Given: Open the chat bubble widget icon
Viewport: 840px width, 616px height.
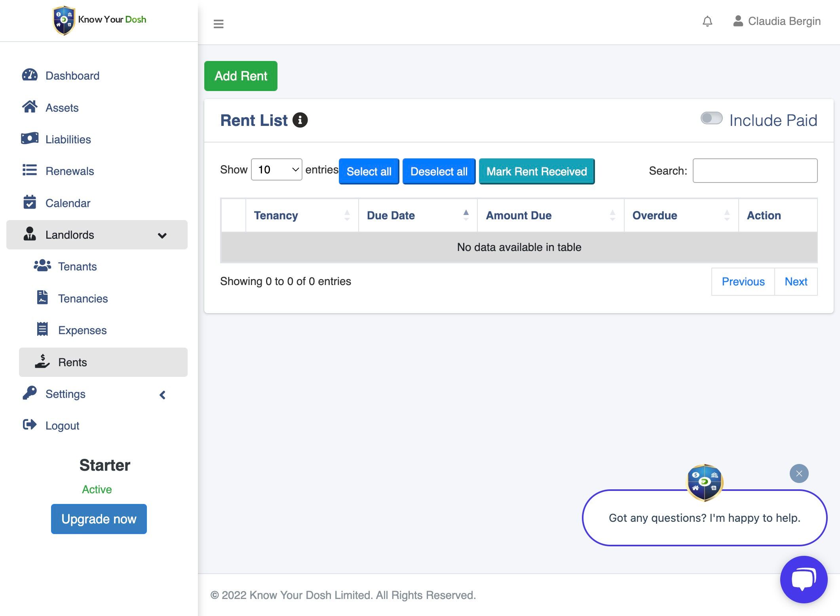Looking at the screenshot, I should (803, 579).
